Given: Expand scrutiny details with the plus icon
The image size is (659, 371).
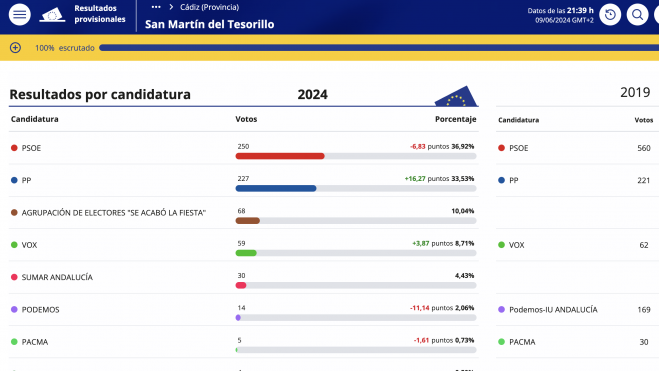Looking at the screenshot, I should pyautogui.click(x=16, y=47).
